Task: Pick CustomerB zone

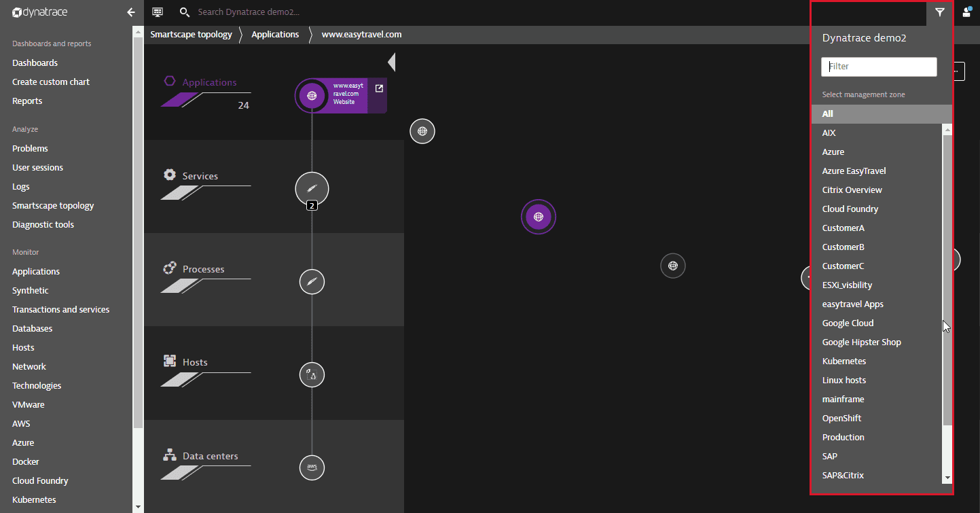Action: tap(843, 247)
